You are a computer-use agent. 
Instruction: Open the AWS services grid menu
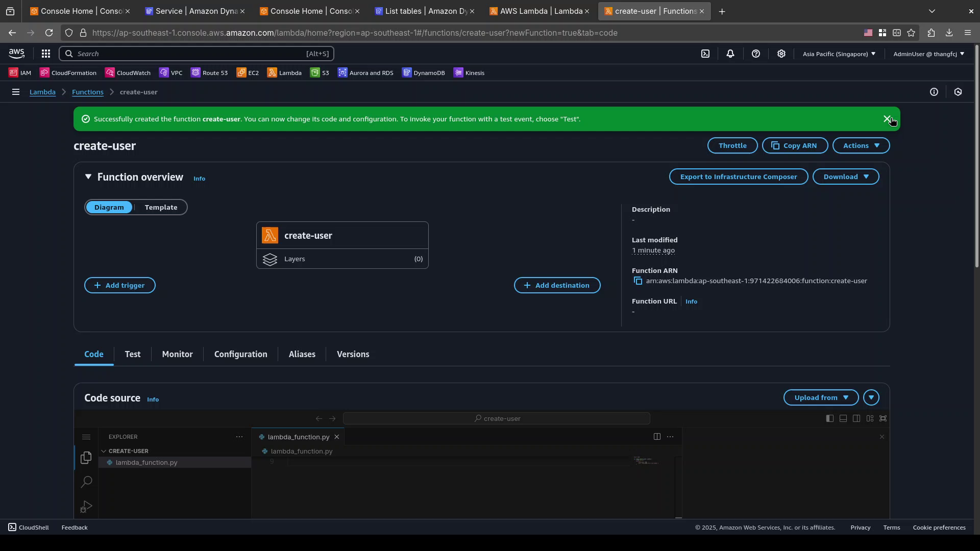click(x=45, y=54)
